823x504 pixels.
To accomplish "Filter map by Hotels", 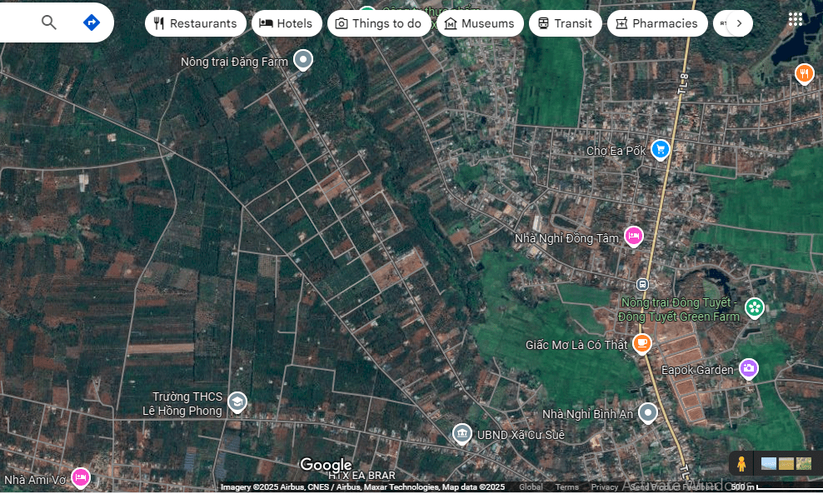I will pyautogui.click(x=287, y=23).
